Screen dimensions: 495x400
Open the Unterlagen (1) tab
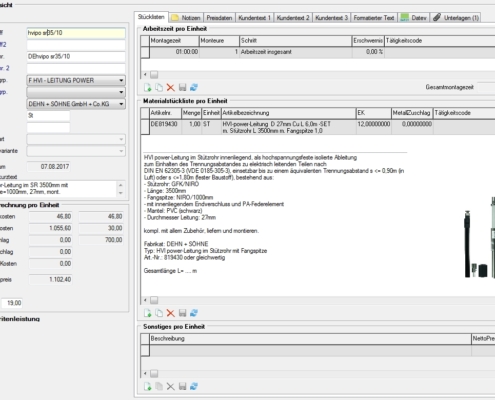click(x=456, y=18)
